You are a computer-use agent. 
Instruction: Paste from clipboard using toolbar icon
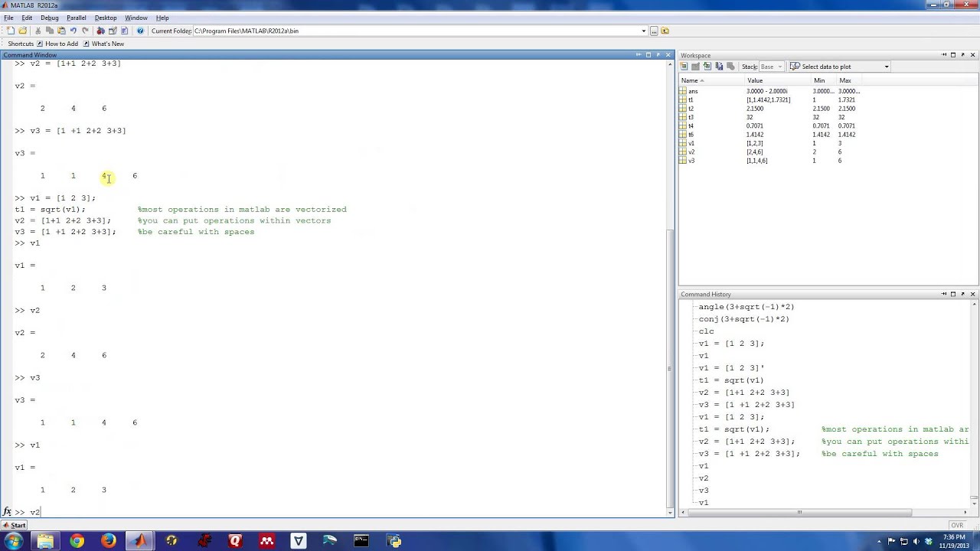(61, 31)
